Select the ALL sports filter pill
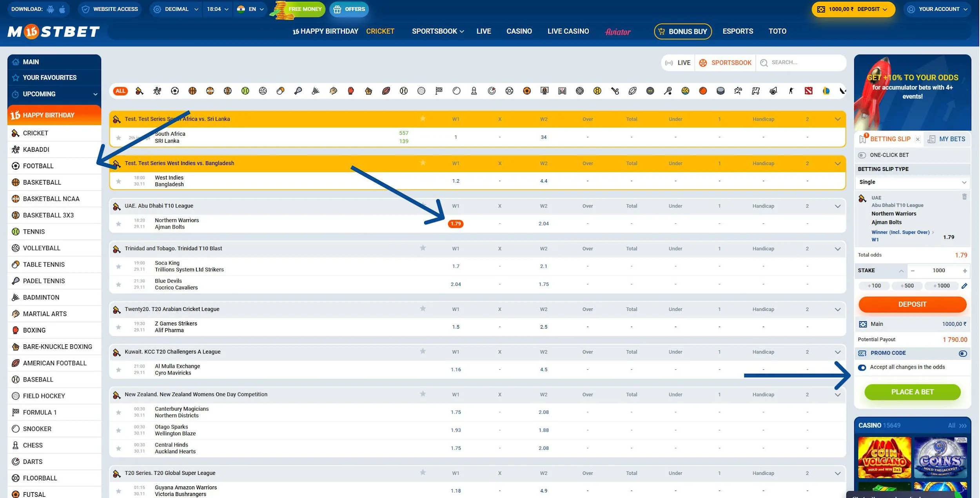 (x=120, y=91)
